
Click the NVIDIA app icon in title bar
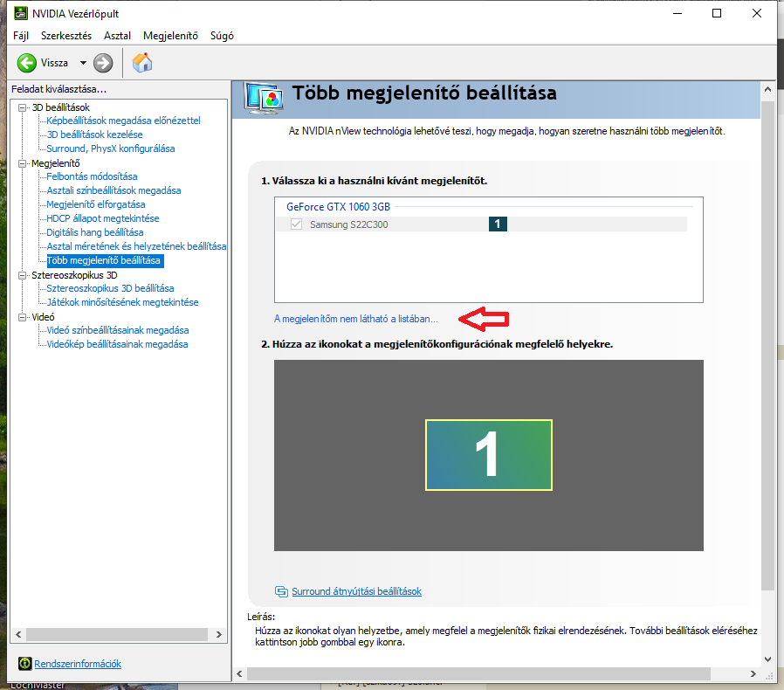[x=20, y=13]
